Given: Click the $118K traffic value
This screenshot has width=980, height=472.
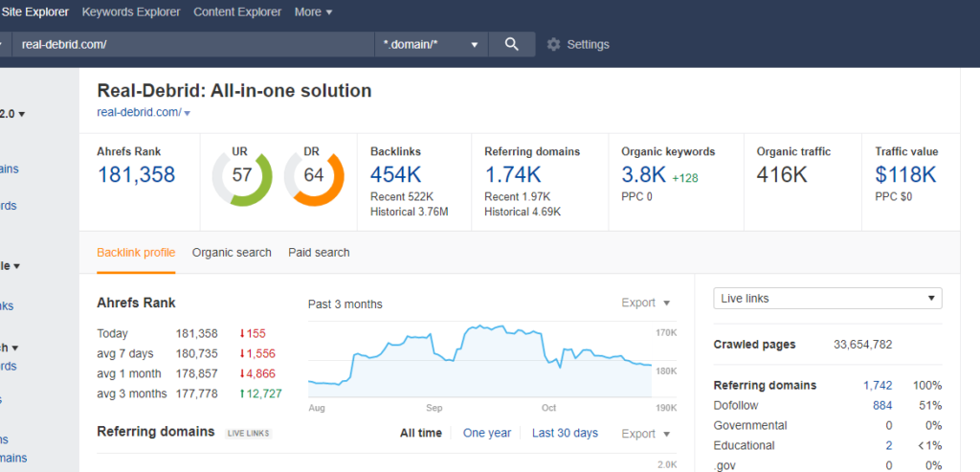Looking at the screenshot, I should tap(905, 175).
